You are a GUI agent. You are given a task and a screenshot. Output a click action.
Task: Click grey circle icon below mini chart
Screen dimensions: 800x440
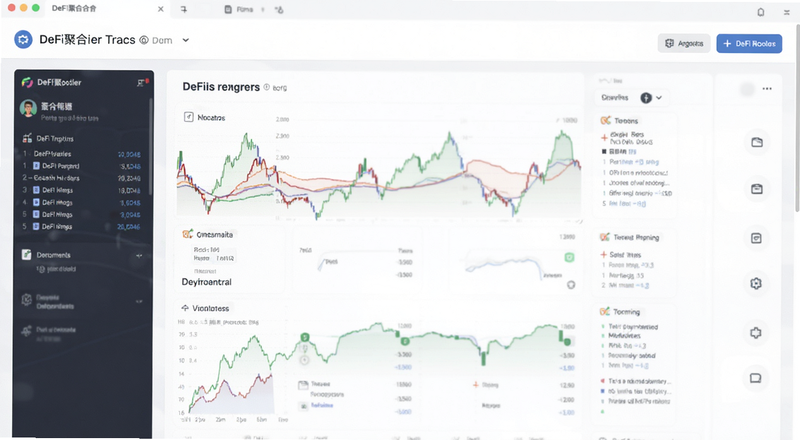[571, 285]
